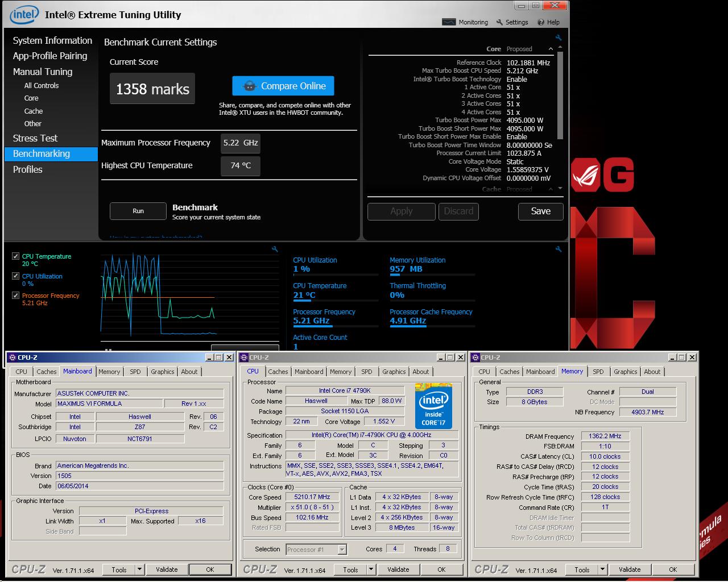Open Profiles in the sidebar
This screenshot has width=728, height=582.
pyautogui.click(x=28, y=170)
